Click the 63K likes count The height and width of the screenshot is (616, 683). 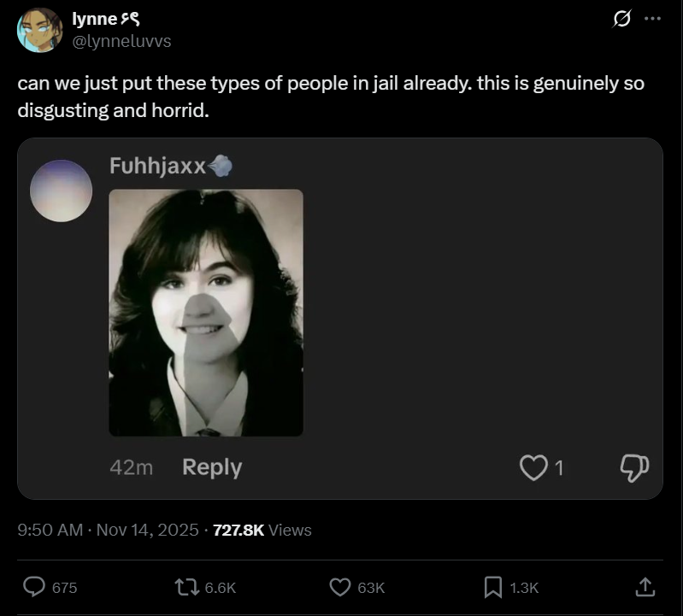(372, 588)
